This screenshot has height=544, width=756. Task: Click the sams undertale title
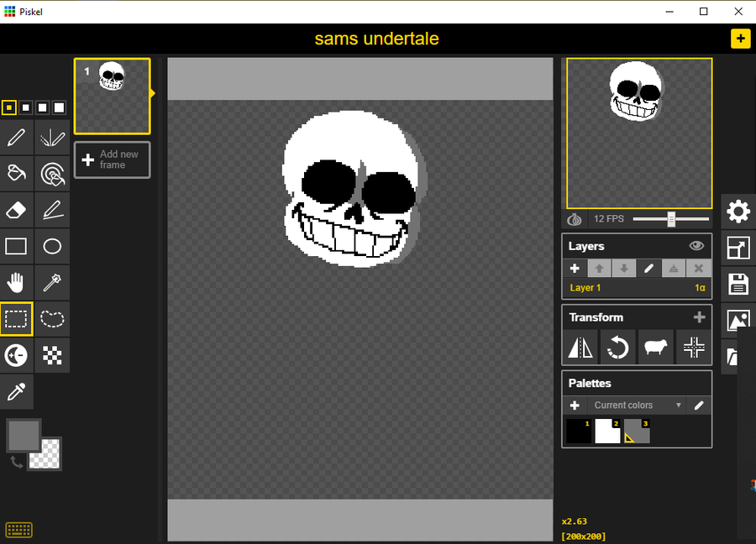376,39
